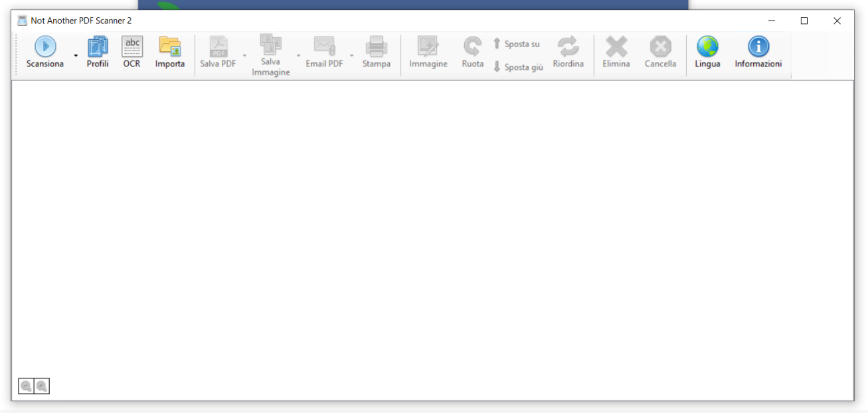Image resolution: width=868 pixels, height=413 pixels.
Task: Expand the Salva Immagine dropdown arrow
Action: coord(298,56)
